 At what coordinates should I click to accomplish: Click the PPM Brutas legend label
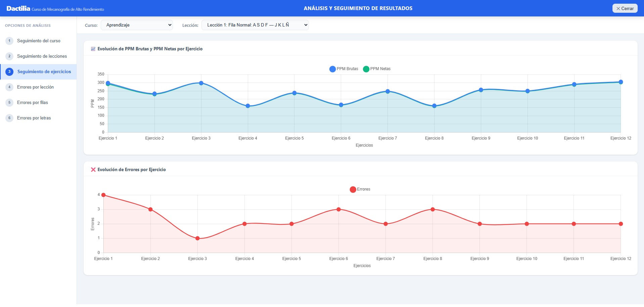(347, 69)
